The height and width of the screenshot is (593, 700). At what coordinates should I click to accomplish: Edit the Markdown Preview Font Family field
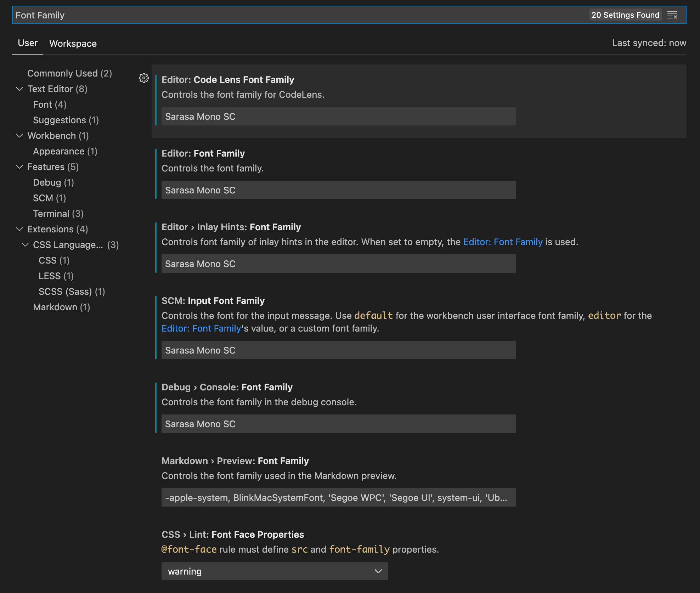coord(338,497)
